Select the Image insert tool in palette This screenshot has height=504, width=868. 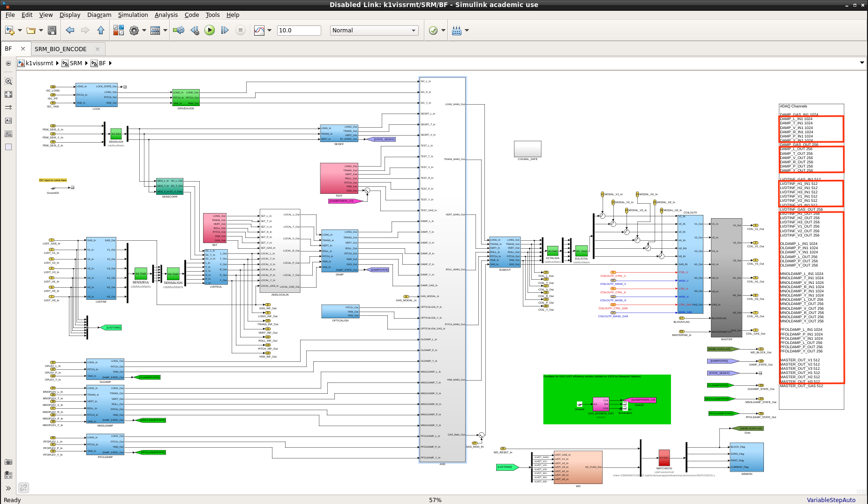coord(8,134)
